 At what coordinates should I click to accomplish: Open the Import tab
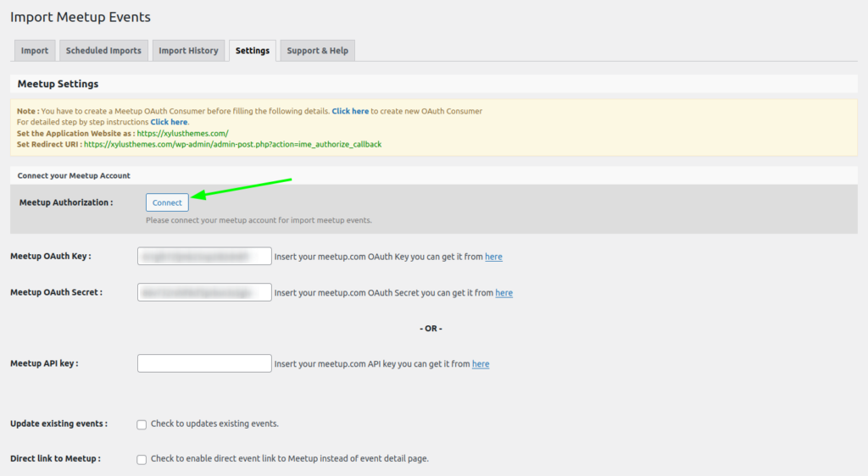[x=35, y=51]
